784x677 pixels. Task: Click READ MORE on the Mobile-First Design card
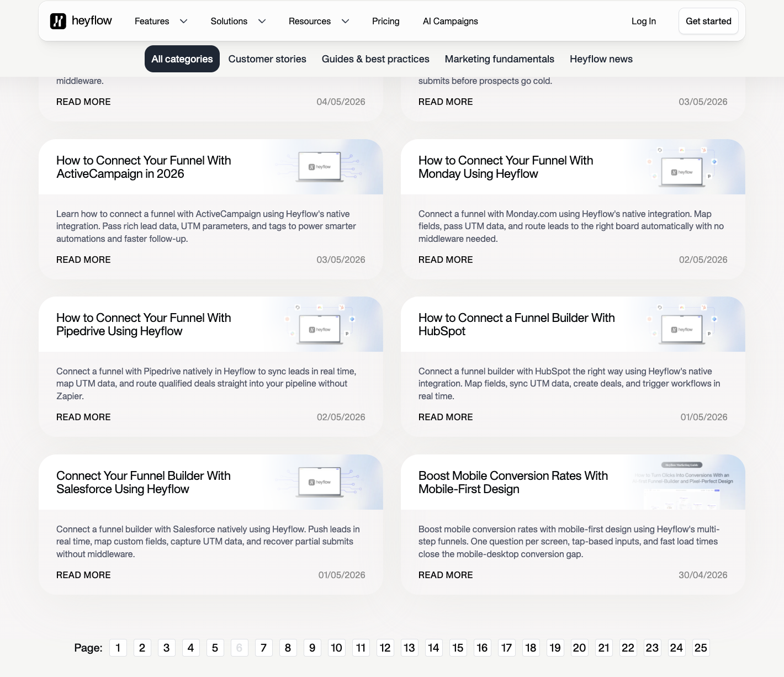pos(446,575)
